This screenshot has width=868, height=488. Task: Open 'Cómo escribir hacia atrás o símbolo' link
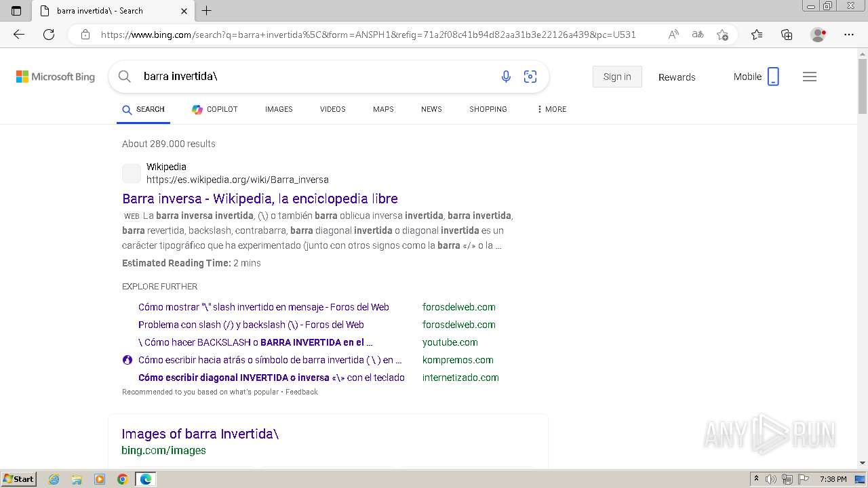[270, 360]
